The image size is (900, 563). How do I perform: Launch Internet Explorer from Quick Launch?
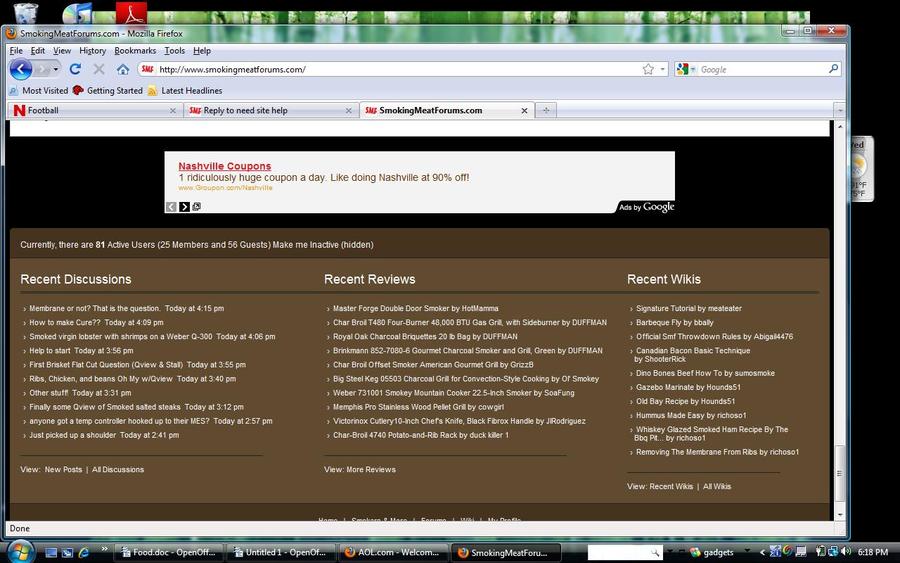pos(84,553)
